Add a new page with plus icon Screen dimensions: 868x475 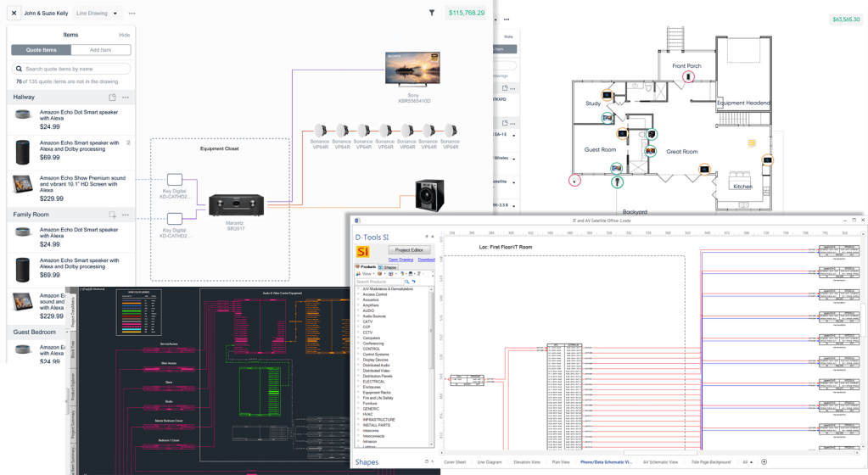(764, 462)
